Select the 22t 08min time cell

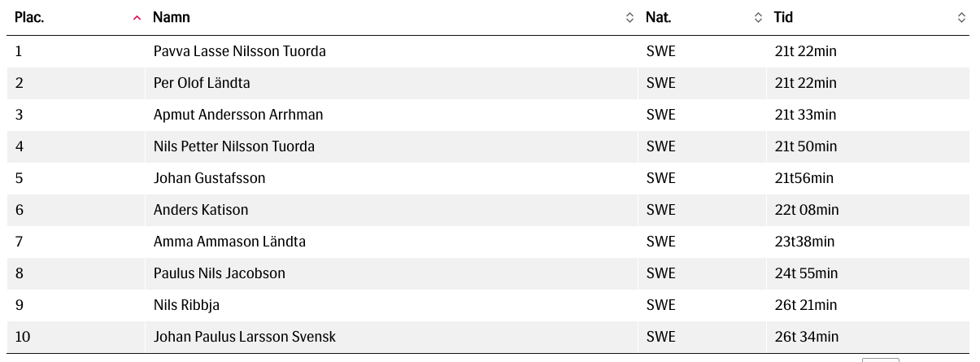806,210
